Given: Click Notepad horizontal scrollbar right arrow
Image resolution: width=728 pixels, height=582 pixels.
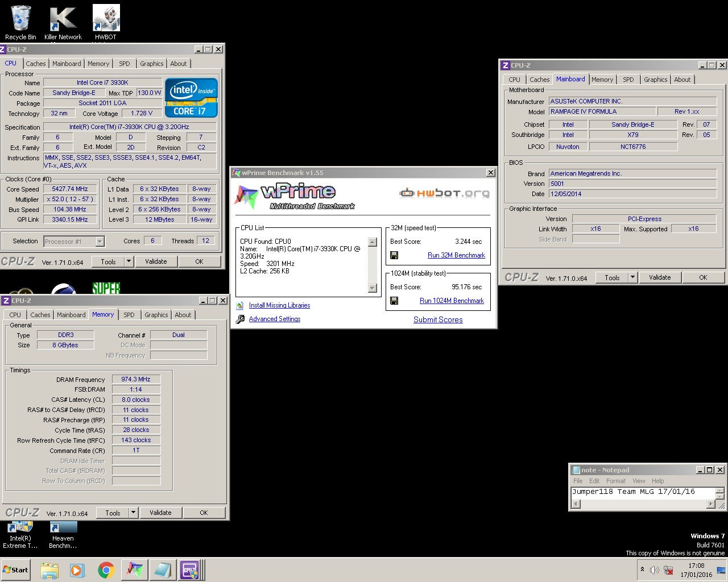Looking at the screenshot, I should pos(711,504).
